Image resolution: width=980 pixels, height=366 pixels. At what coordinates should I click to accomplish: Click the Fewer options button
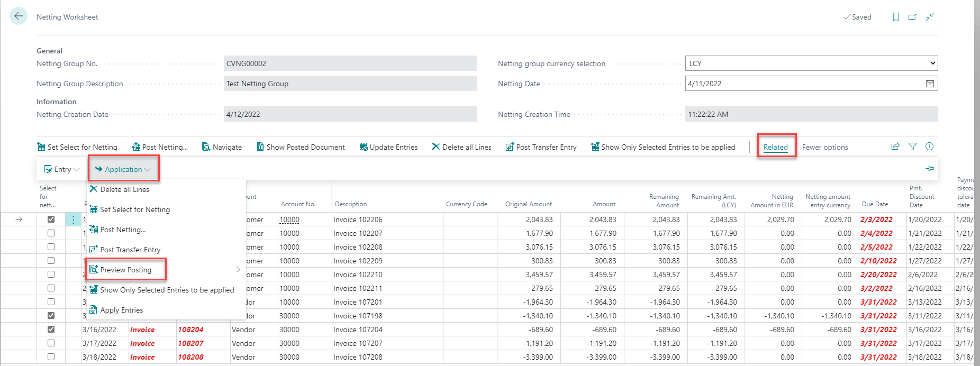pyautogui.click(x=825, y=147)
